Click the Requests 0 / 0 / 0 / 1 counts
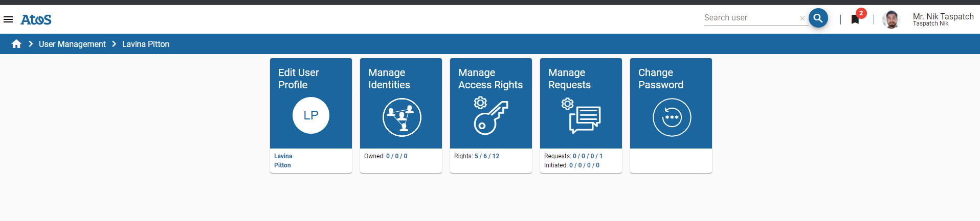 tap(587, 156)
